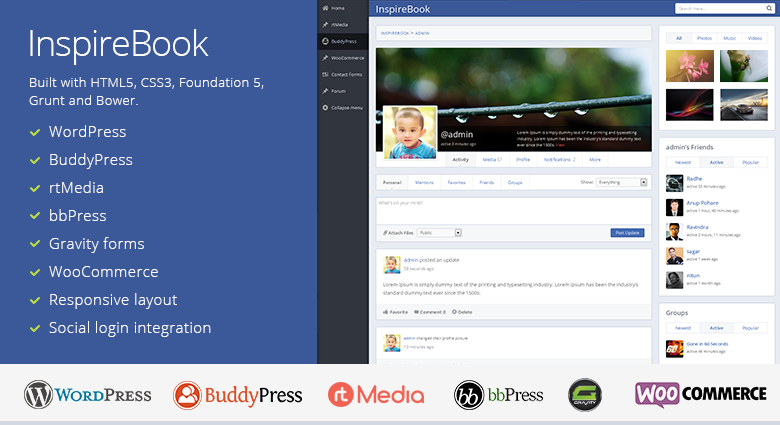
Task: Click View link in cover description
Action: coord(561,145)
